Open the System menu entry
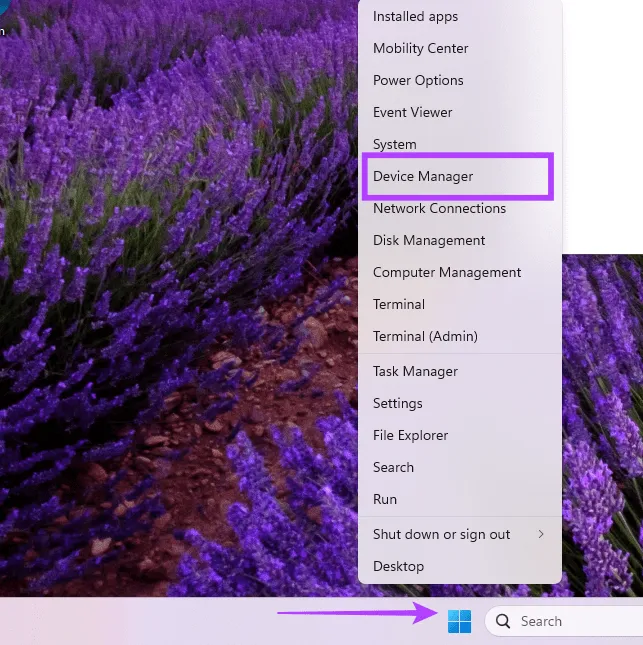Screen dimensions: 643x645 (x=394, y=144)
